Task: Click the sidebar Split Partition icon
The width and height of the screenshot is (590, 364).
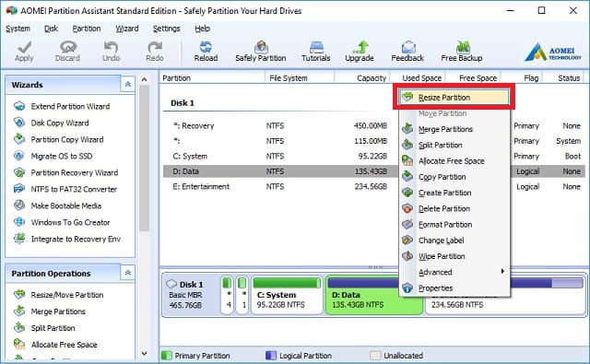Action: tap(19, 328)
